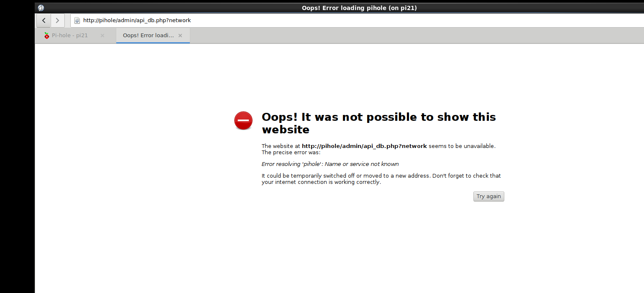Click the window title 'Oops! Error loading pihole'

point(359,8)
